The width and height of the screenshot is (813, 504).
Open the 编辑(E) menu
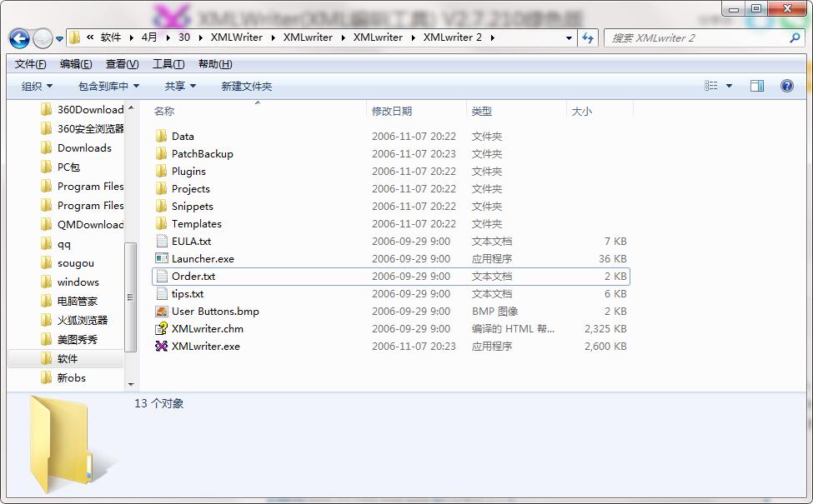[76, 64]
